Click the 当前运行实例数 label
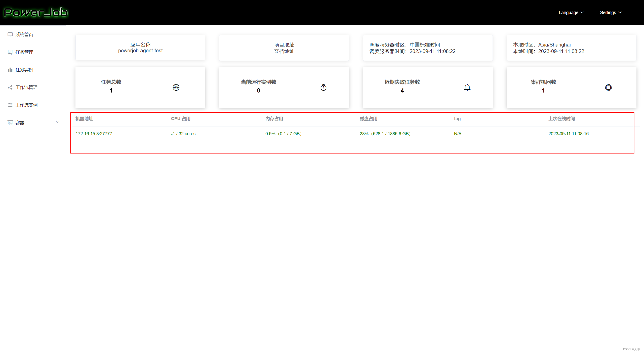This screenshot has height=353, width=644. pyautogui.click(x=259, y=82)
